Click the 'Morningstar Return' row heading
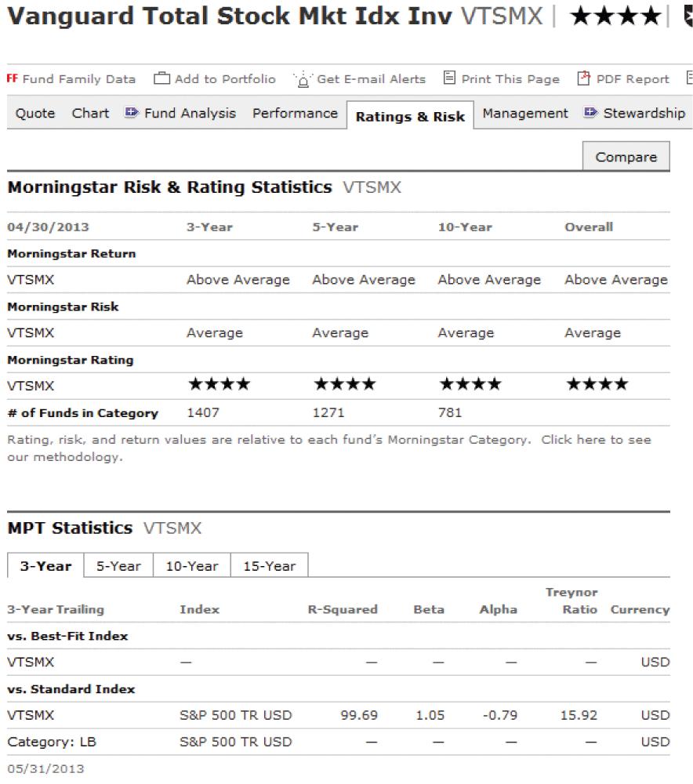This screenshot has width=693, height=784. pyautogui.click(x=71, y=253)
